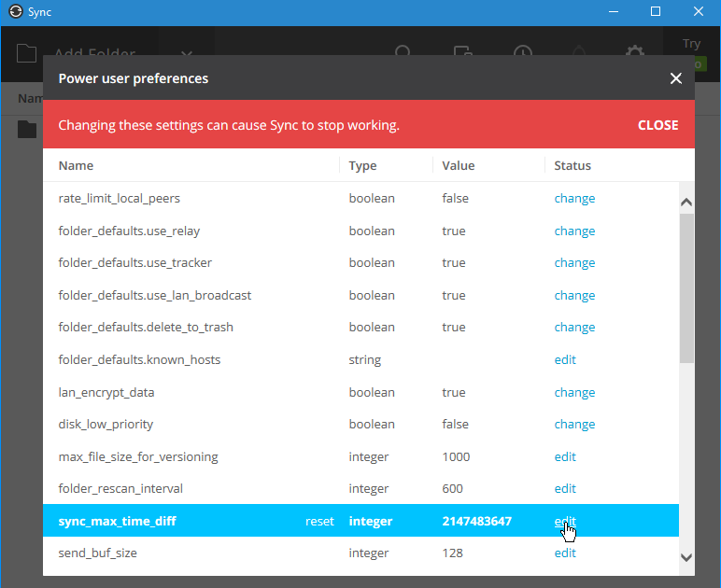Viewport: 721px width, 588px height.
Task: Click the value 1000
Action: [x=456, y=456]
